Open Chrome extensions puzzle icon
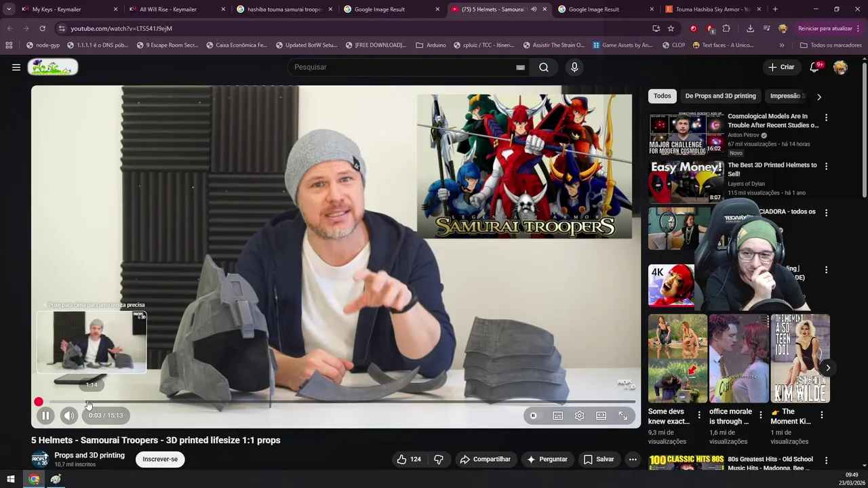The width and height of the screenshot is (868, 488). [x=726, y=28]
